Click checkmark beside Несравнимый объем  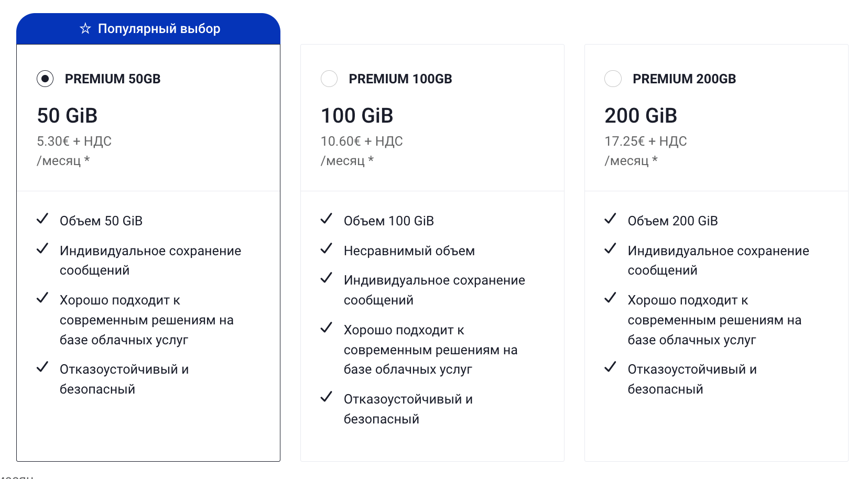click(x=327, y=248)
